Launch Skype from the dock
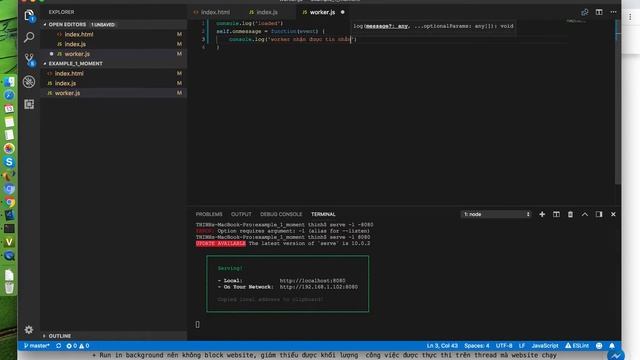The image size is (640, 360). [9, 162]
